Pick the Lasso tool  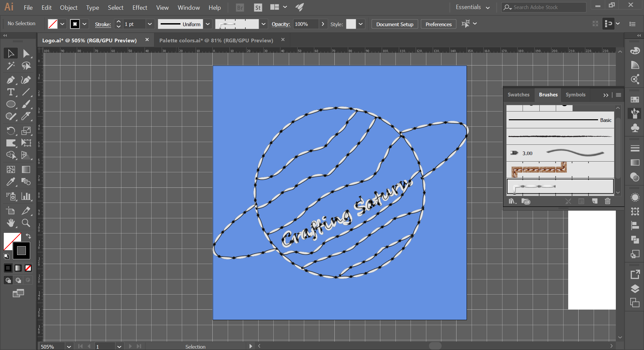(26, 66)
